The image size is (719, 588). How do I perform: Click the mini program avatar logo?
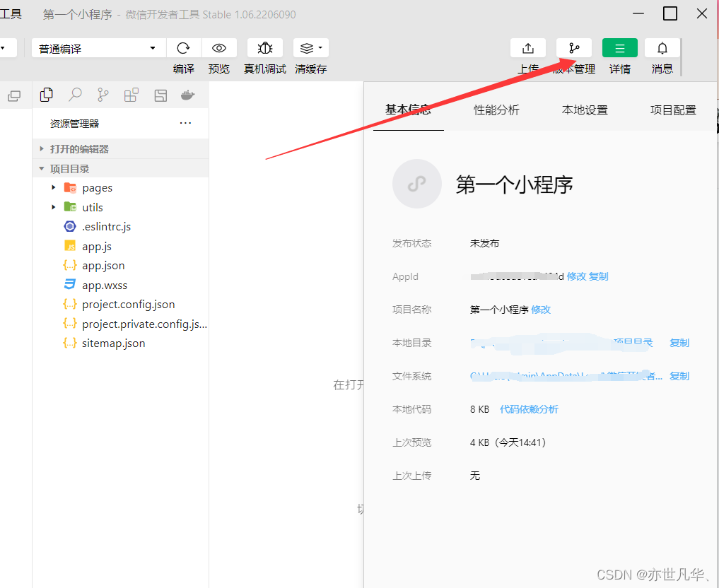click(417, 184)
